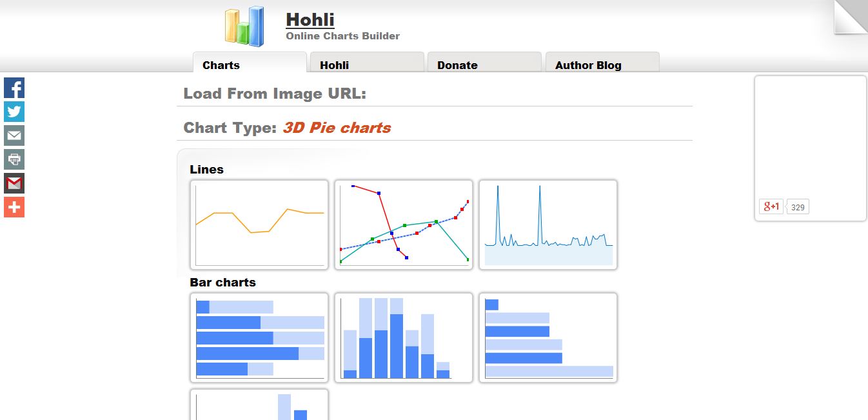Open more sharing options plus icon

click(14, 207)
